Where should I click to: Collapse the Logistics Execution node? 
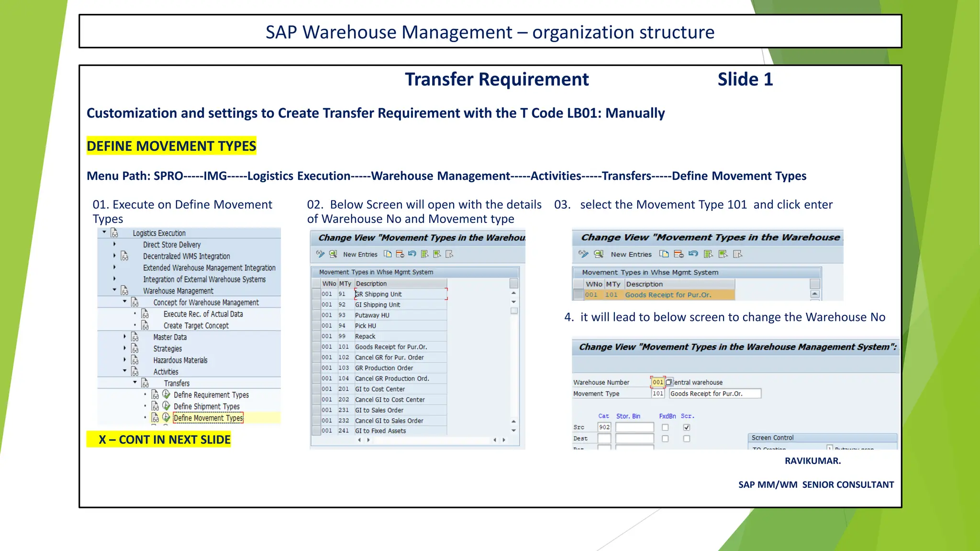(104, 232)
